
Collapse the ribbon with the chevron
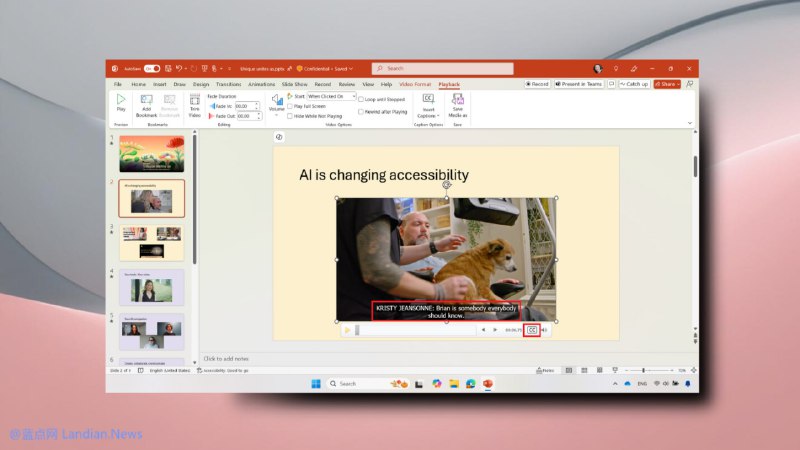click(690, 123)
